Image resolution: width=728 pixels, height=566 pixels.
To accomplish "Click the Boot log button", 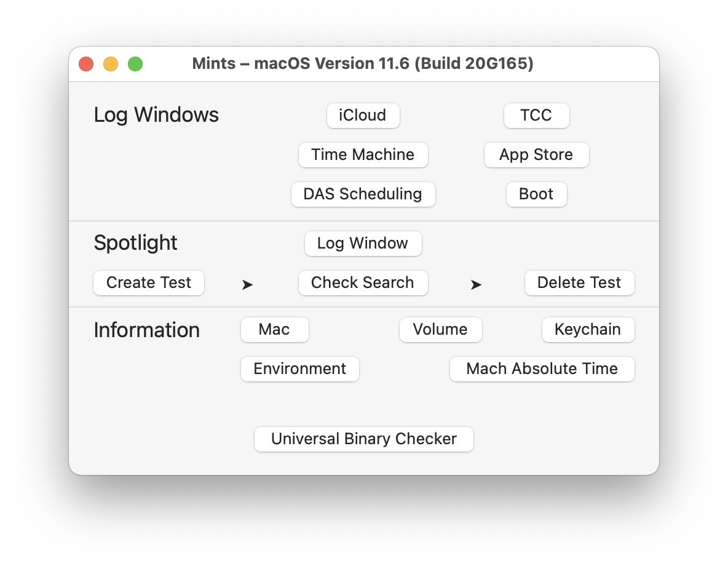I will click(536, 194).
